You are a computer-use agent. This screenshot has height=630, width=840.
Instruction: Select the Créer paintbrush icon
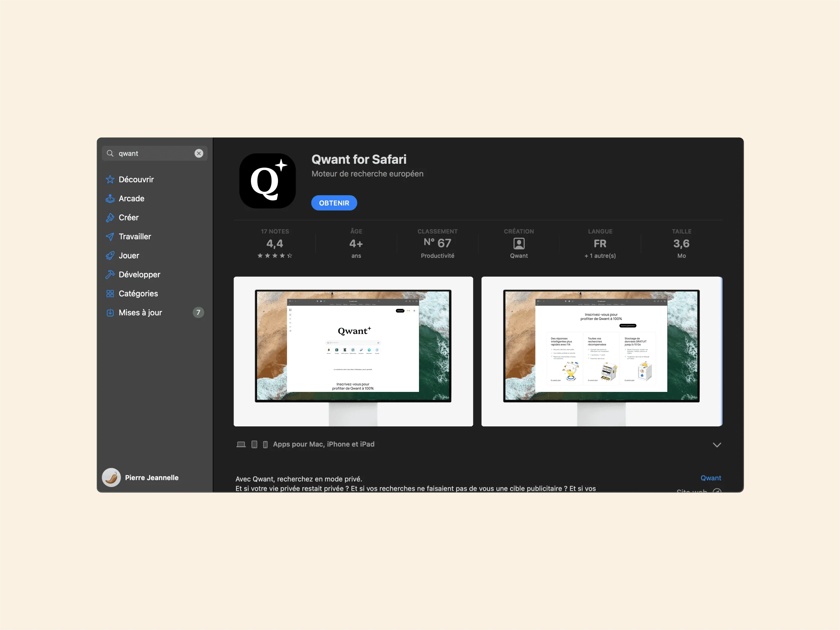coord(110,217)
